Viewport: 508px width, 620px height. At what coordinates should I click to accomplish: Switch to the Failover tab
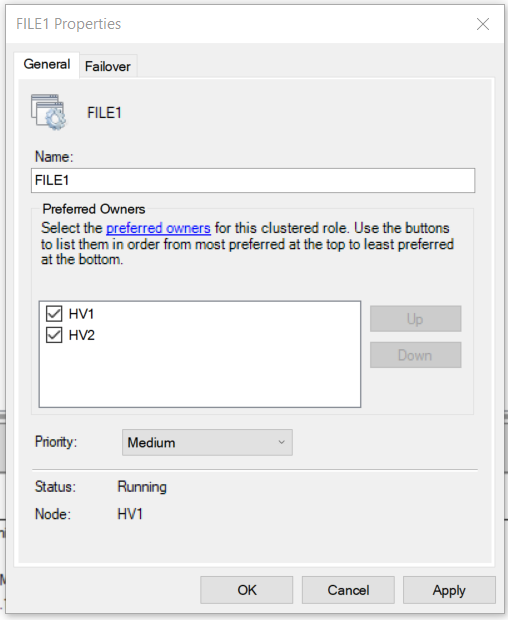click(x=108, y=66)
